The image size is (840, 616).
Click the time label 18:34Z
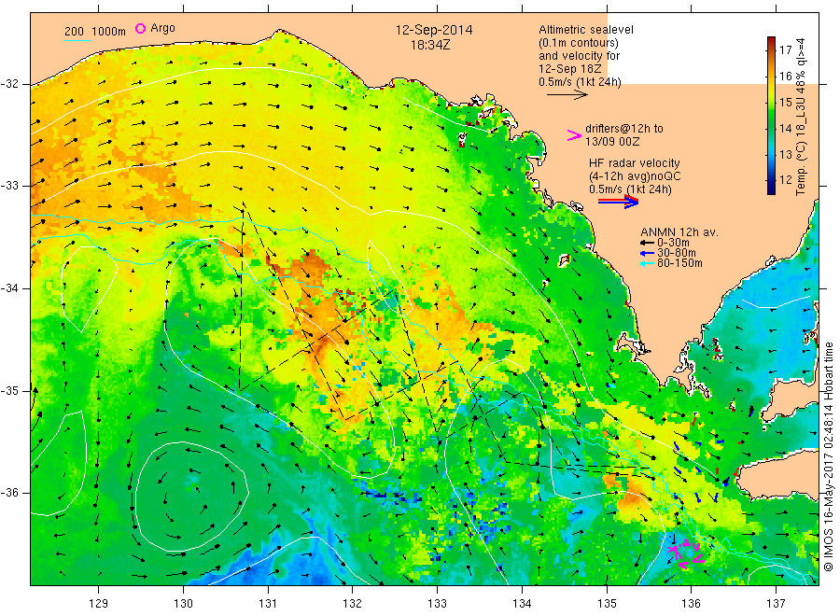click(430, 46)
